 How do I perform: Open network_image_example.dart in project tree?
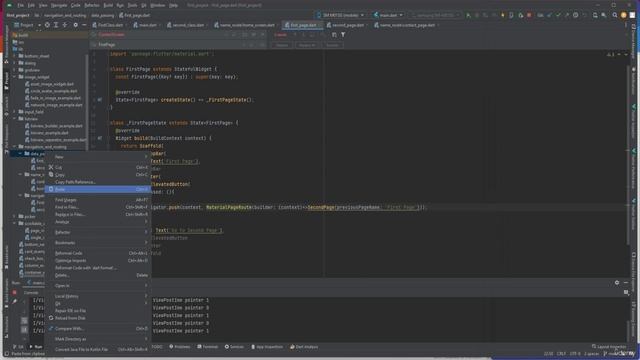(54, 105)
